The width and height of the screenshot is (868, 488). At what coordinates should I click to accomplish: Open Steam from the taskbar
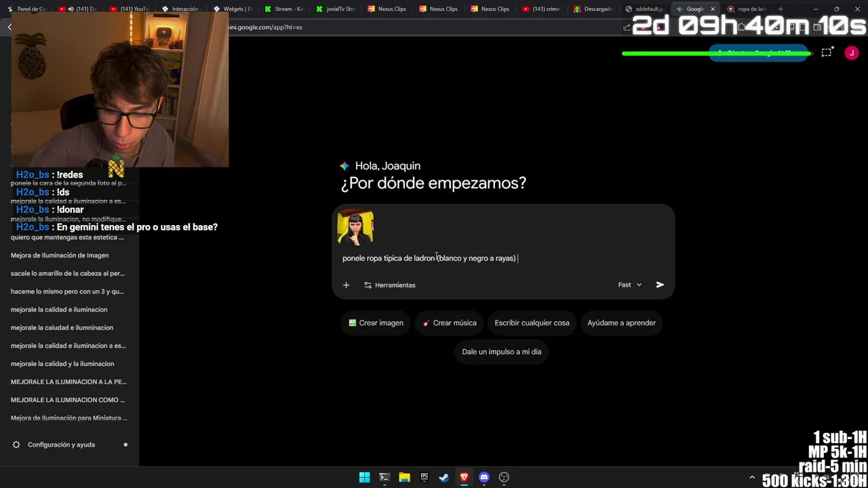443,477
